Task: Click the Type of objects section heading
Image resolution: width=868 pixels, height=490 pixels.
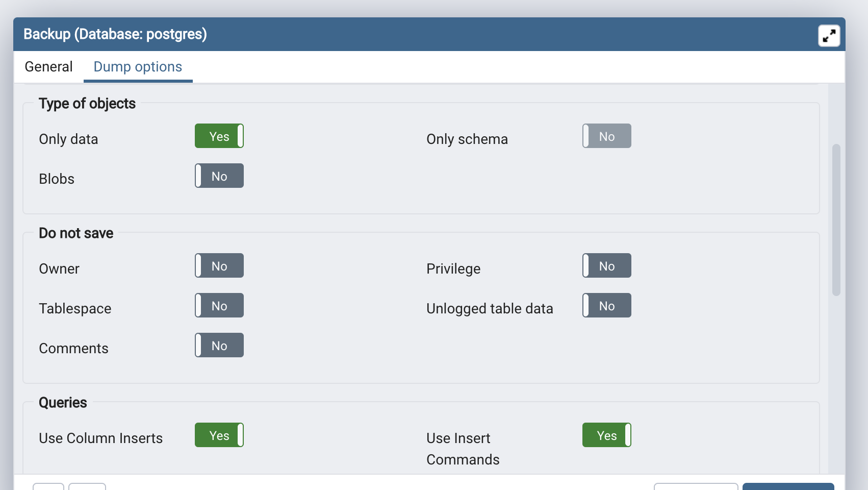Action: [87, 104]
